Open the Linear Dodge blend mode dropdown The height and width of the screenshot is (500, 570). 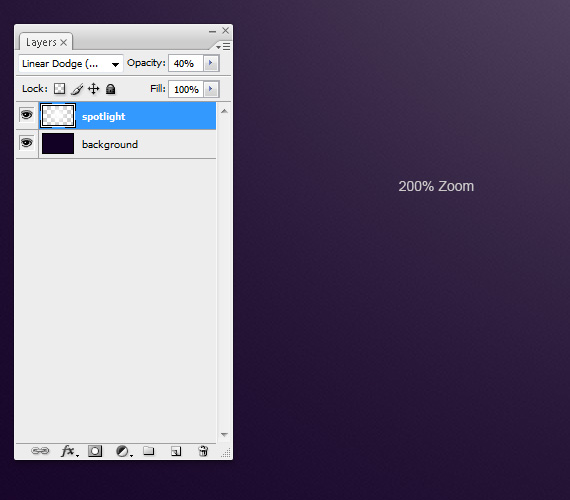click(x=71, y=64)
